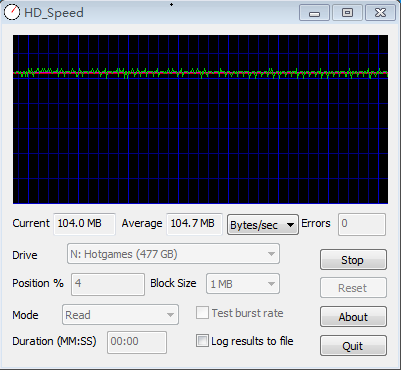The height and width of the screenshot is (370, 401).
Task: Open the Block Size dropdown
Action: (x=243, y=284)
